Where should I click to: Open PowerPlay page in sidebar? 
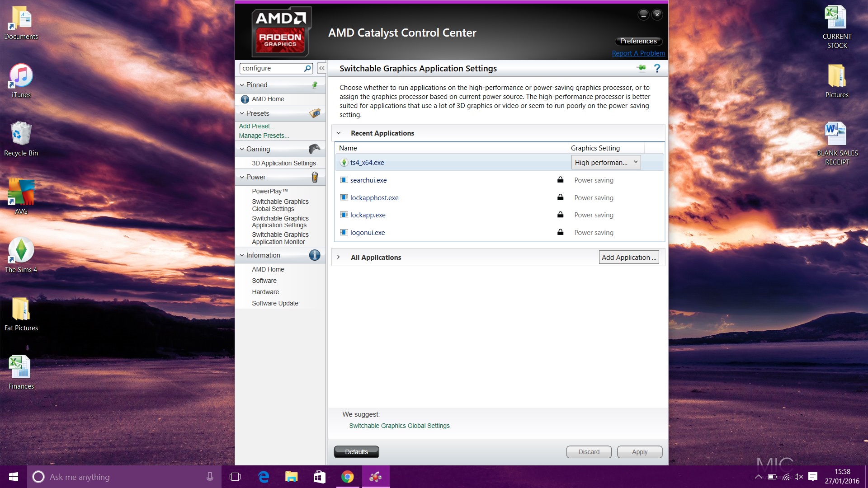click(270, 191)
